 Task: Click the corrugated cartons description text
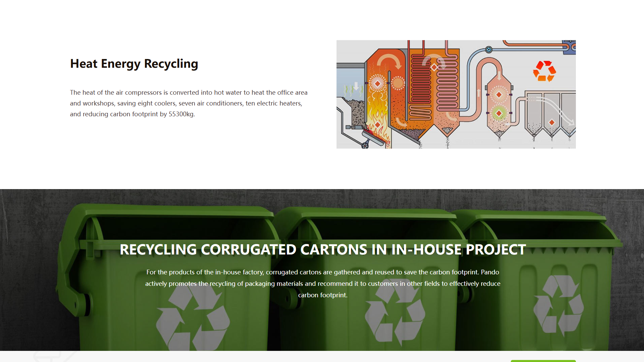pyautogui.click(x=323, y=283)
